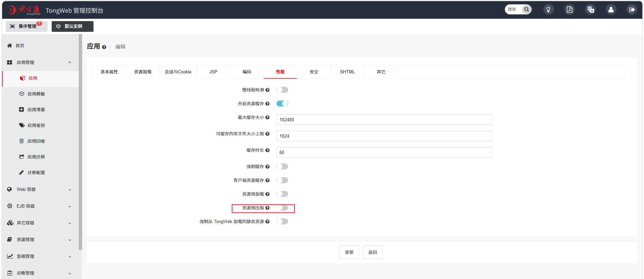Image resolution: width=644 pixels, height=279 pixels.
Task: Expand the Web 容器 sidebar menu
Action: (40, 189)
